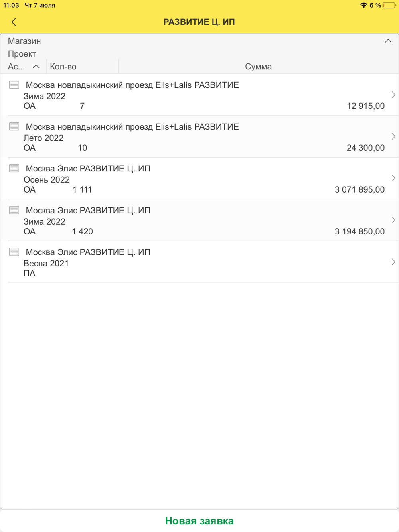Tap the Wi-Fi status icon
This screenshot has width=399, height=532.
click(x=363, y=5)
